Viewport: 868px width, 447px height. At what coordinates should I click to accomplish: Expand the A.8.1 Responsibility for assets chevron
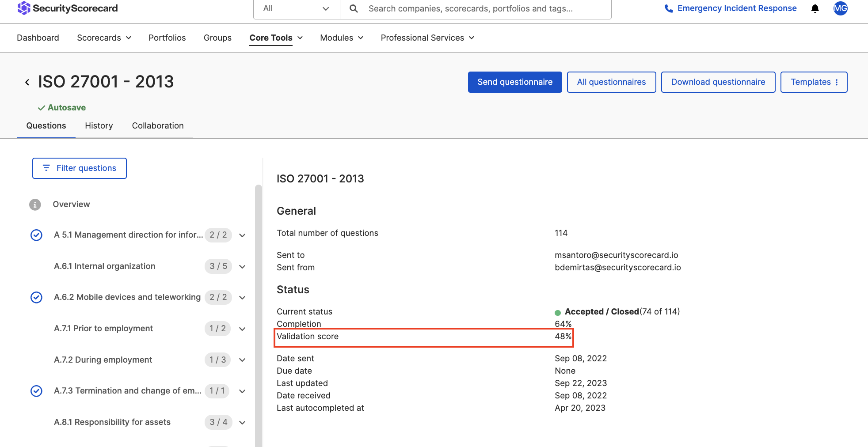(242, 423)
